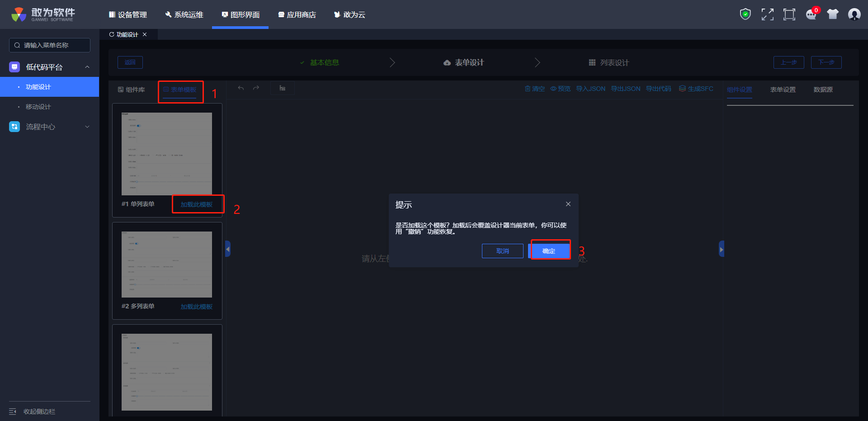Image resolution: width=868 pixels, height=421 pixels.
Task: Load the #2 多列表单 template
Action: pyautogui.click(x=197, y=307)
